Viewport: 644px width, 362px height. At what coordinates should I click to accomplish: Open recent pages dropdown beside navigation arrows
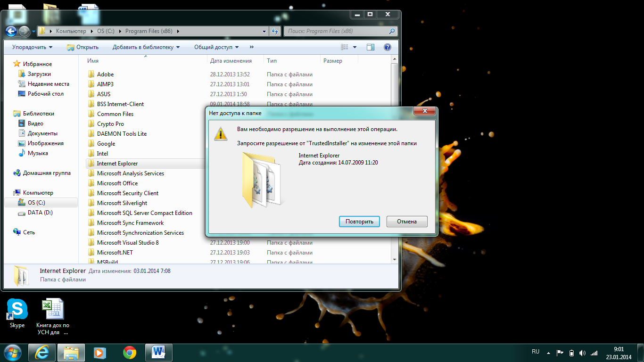coord(34,32)
